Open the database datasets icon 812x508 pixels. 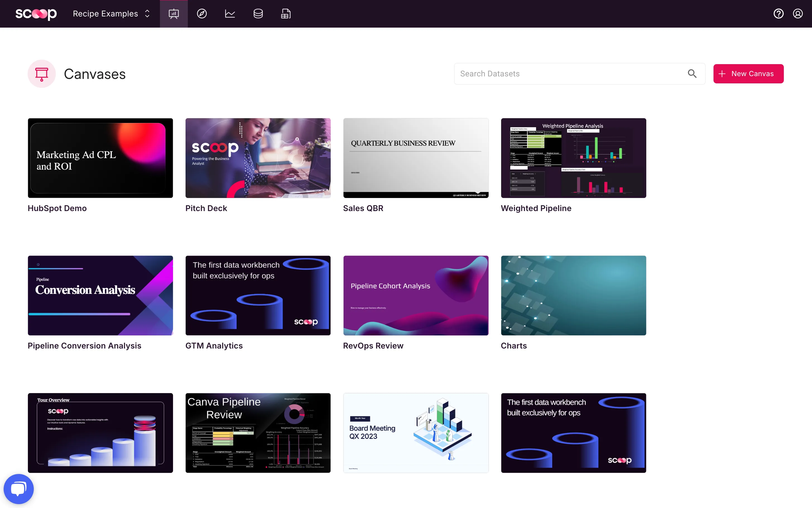tap(258, 14)
